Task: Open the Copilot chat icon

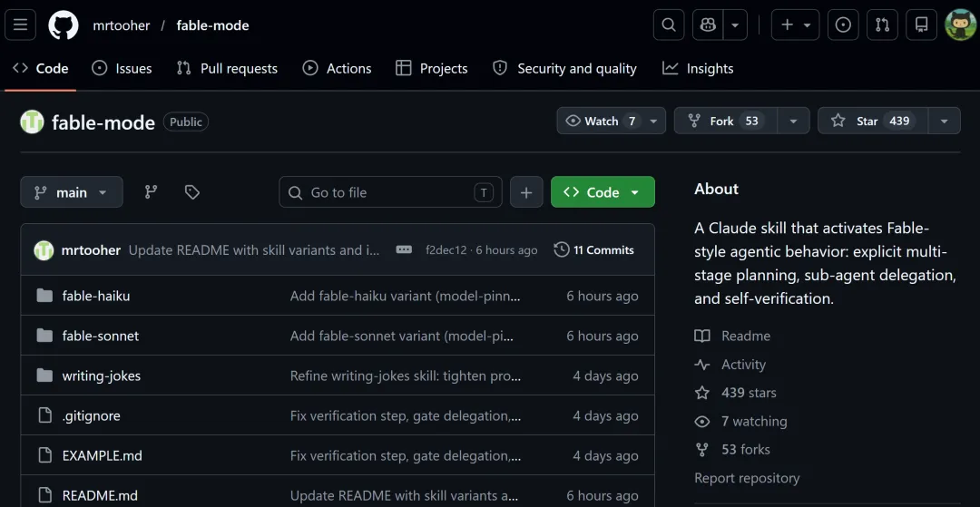Action: (x=708, y=25)
